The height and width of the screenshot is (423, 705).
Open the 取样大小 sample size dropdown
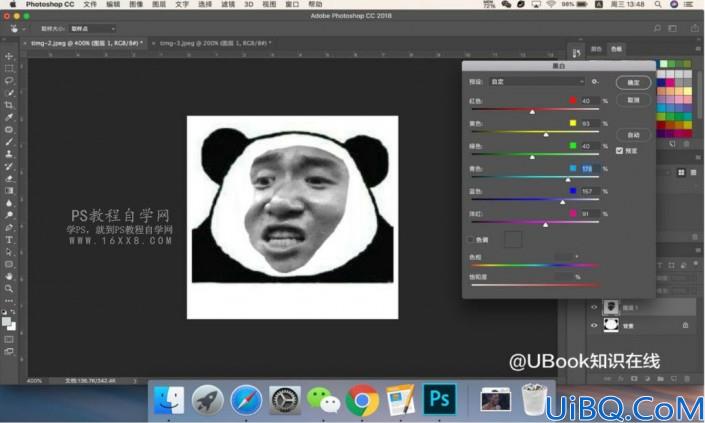pyautogui.click(x=92, y=29)
